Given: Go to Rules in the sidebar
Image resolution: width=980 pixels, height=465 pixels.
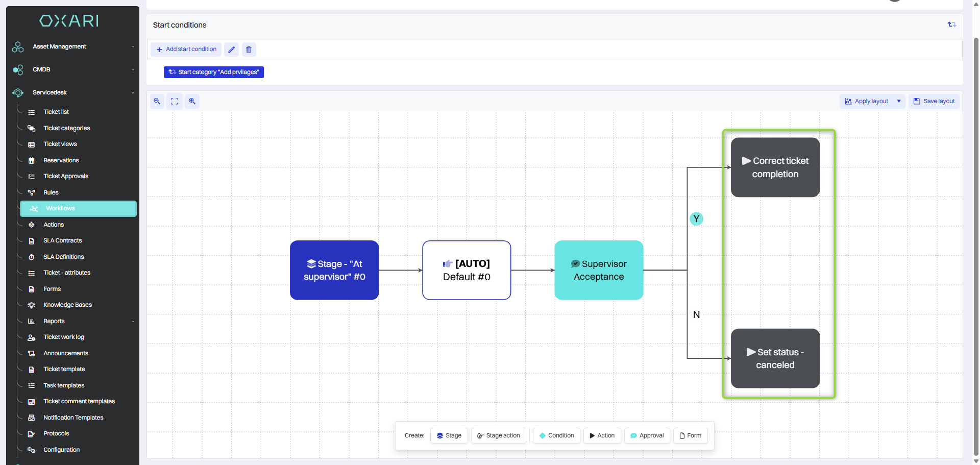Looking at the screenshot, I should click(51, 192).
